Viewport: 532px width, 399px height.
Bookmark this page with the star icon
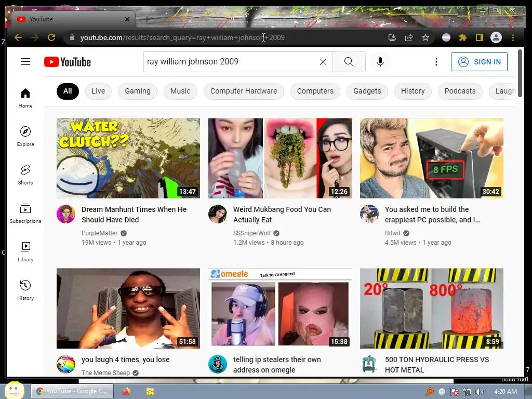tap(425, 37)
